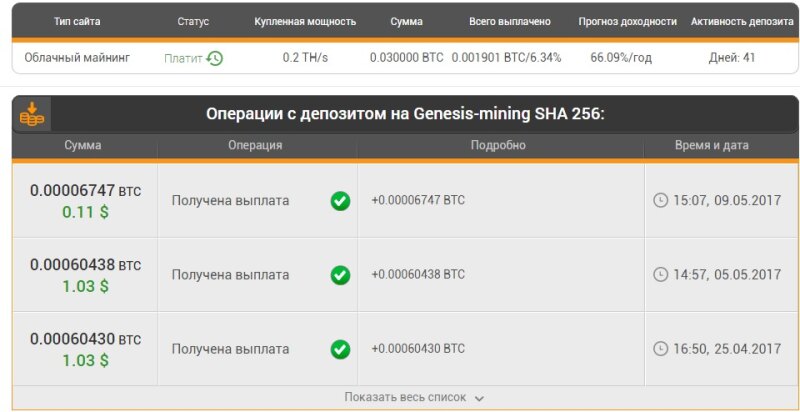Click the Подробно column header
800x412 pixels.
498,145
